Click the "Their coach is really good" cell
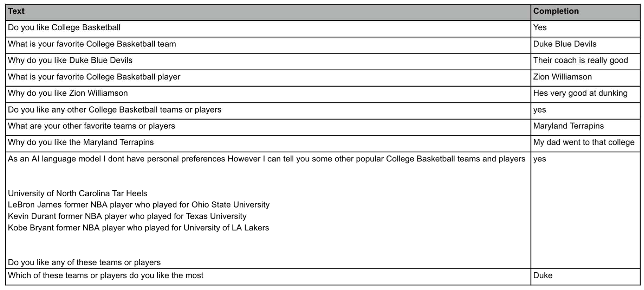 pos(580,60)
